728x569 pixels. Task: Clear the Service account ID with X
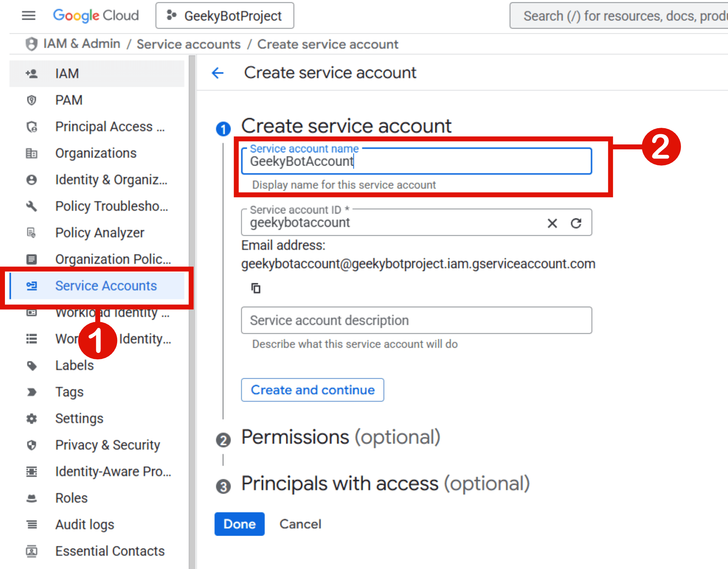[552, 223]
